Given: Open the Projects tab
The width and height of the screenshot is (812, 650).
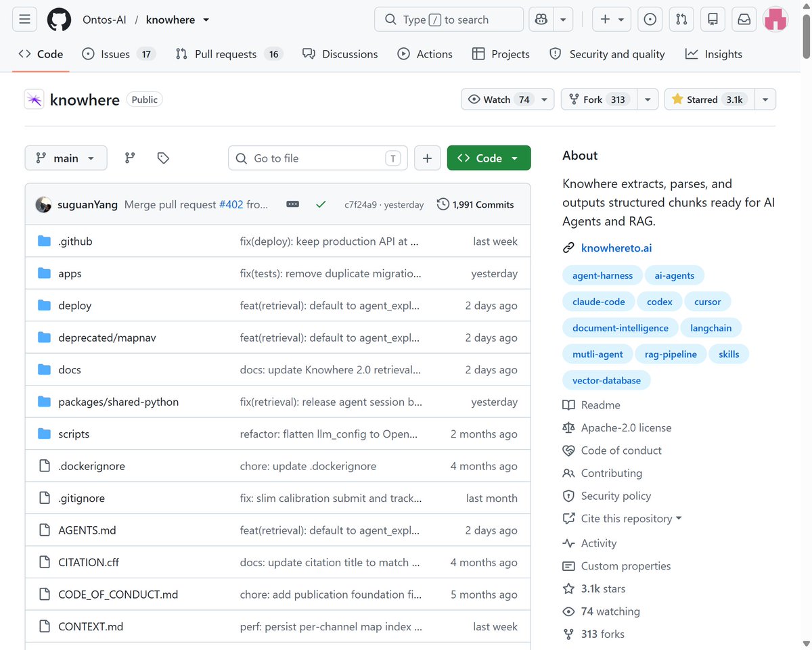Looking at the screenshot, I should point(501,54).
